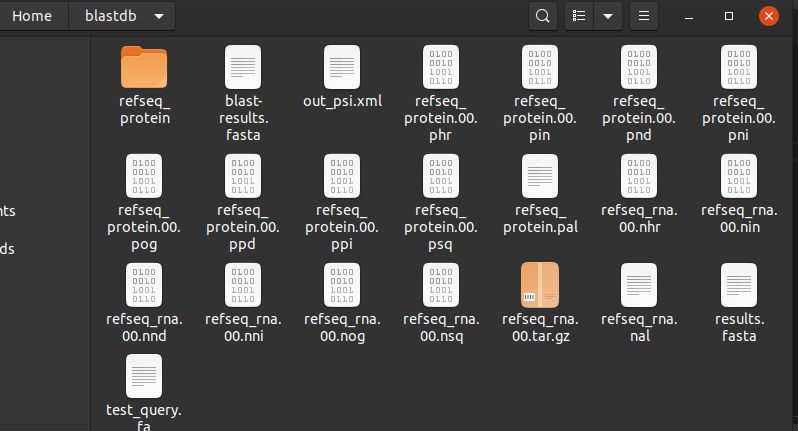Select the refseq_rna.nal text file icon

[x=639, y=284]
